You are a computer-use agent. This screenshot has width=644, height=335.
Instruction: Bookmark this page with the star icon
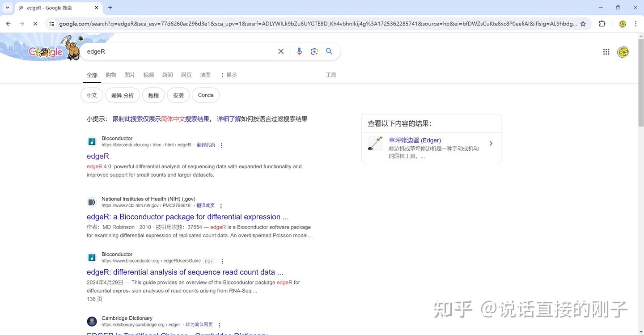tap(583, 24)
